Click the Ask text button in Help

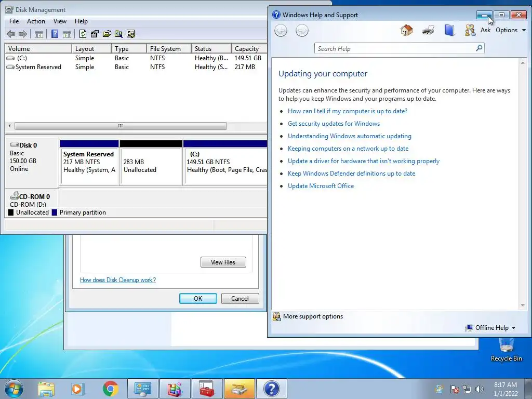[485, 30]
